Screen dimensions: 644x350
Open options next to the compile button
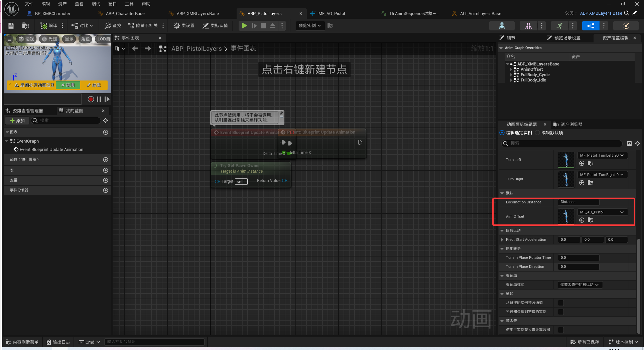pyautogui.click(x=62, y=26)
